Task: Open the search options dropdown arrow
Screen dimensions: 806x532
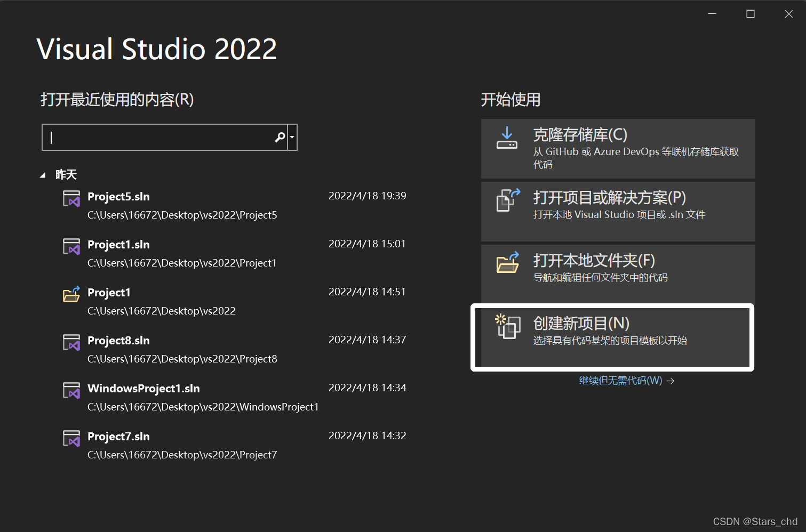Action: (292, 138)
